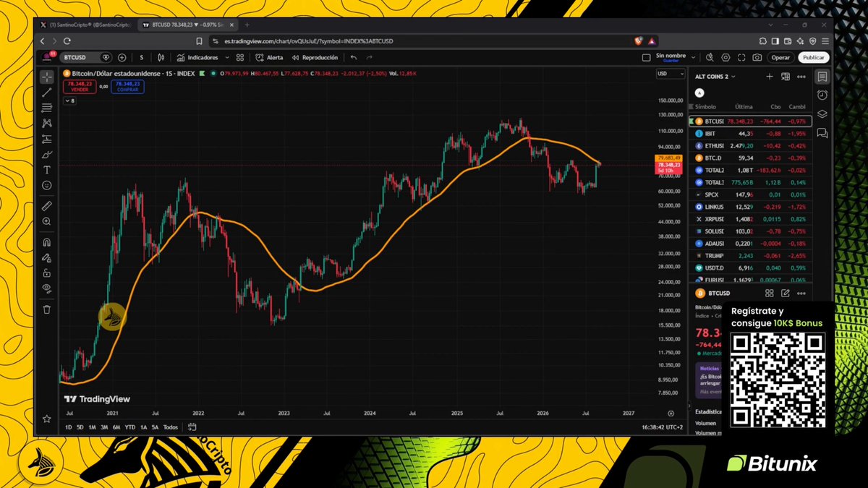Open the chart layout selector square icon

pos(646,57)
